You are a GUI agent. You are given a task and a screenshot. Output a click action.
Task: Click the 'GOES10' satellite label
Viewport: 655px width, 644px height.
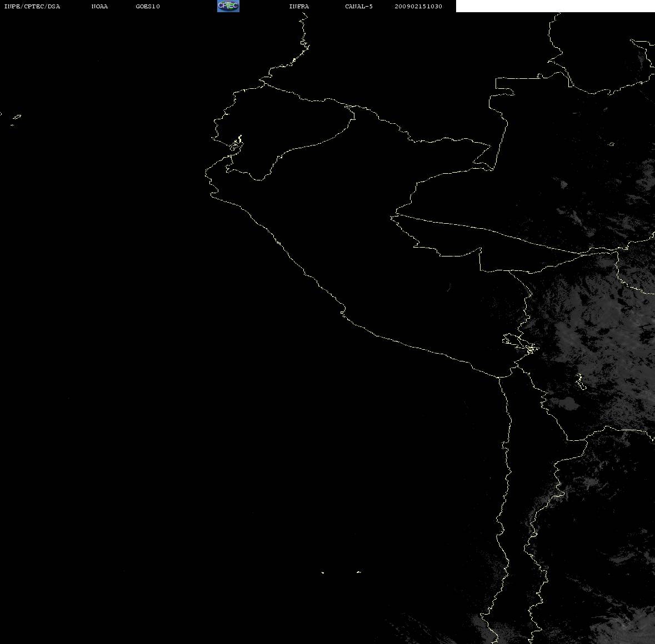pos(148,6)
